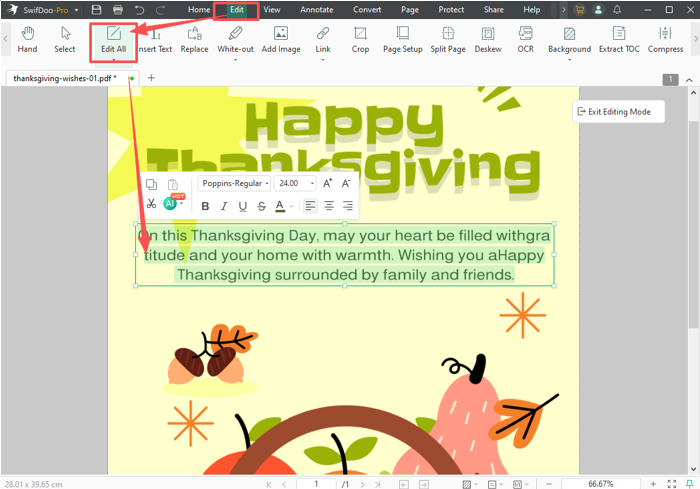Viewport: 700px width, 489px height.
Task: Print the document using printer icon
Action: click(118, 9)
